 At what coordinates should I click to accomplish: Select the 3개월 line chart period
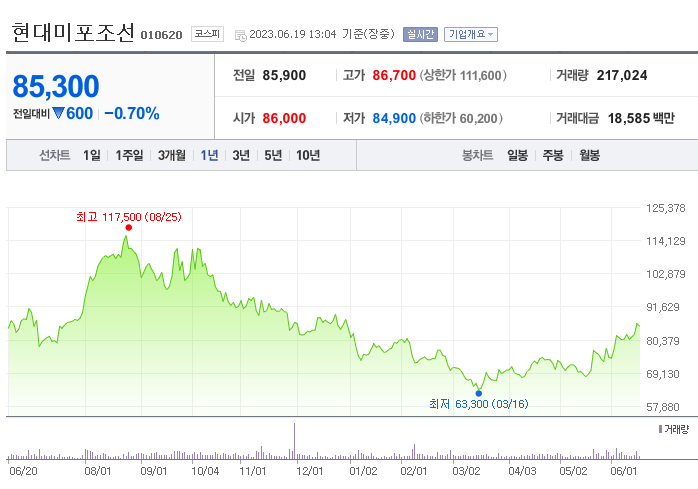pos(172,155)
